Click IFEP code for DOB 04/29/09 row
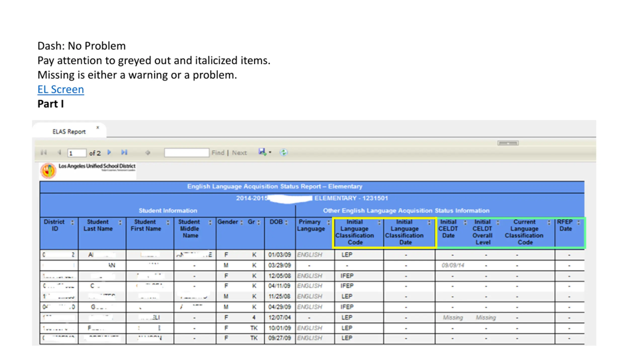The width and height of the screenshot is (644, 362). (x=347, y=307)
